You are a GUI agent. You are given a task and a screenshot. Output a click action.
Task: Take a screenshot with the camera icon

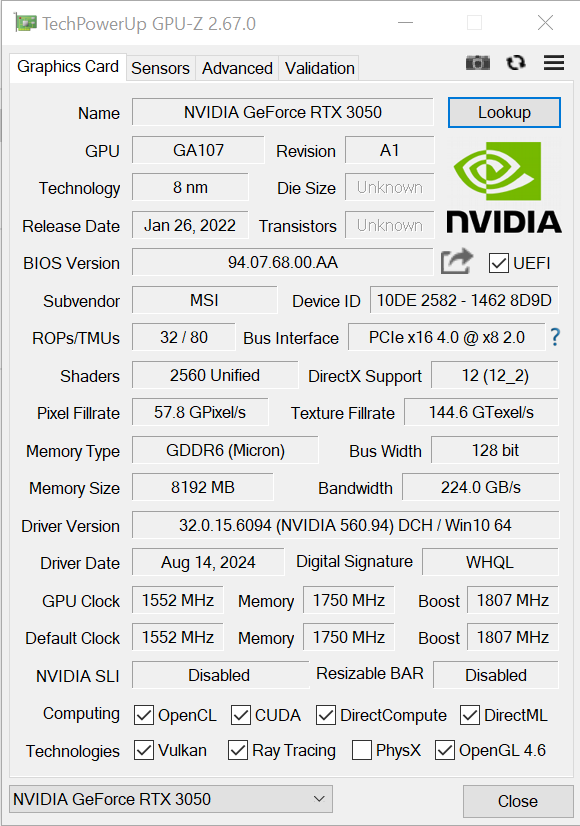(x=478, y=63)
